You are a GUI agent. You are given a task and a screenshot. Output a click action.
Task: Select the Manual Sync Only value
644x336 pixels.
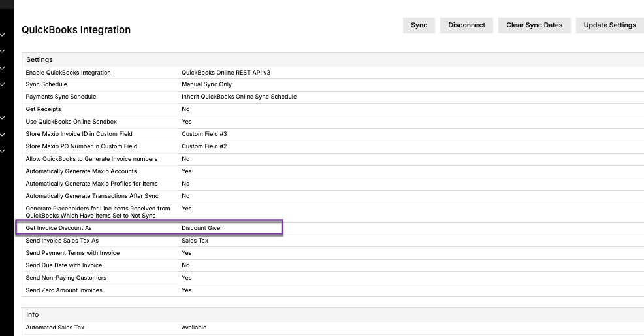pos(206,84)
